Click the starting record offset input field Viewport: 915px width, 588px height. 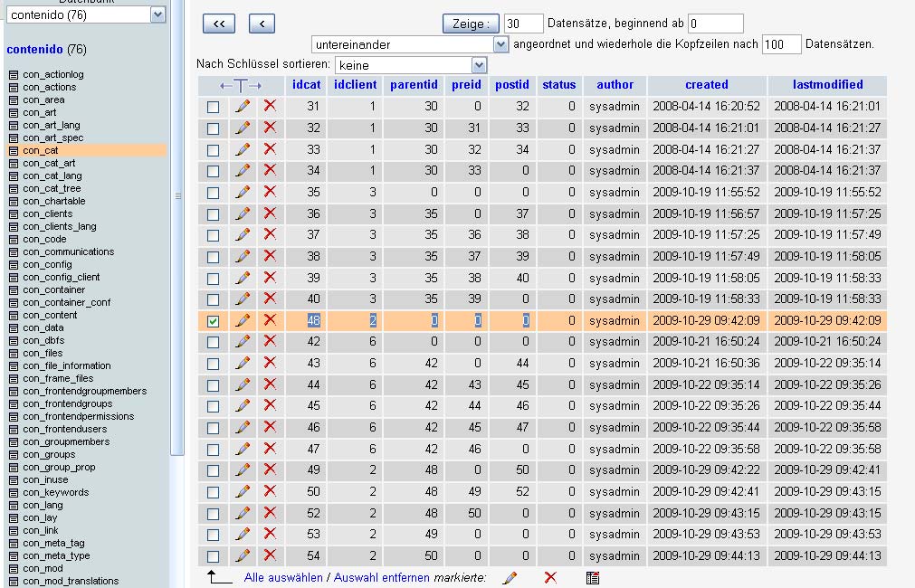[715, 24]
